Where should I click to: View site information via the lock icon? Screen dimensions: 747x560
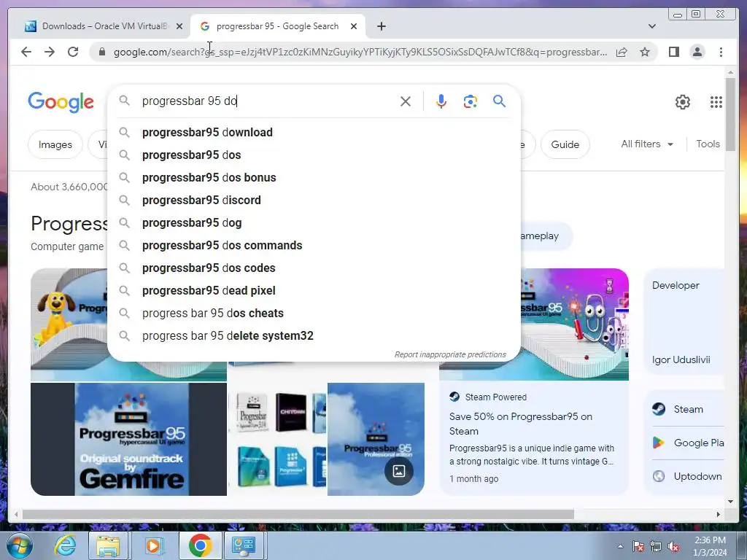(x=101, y=52)
